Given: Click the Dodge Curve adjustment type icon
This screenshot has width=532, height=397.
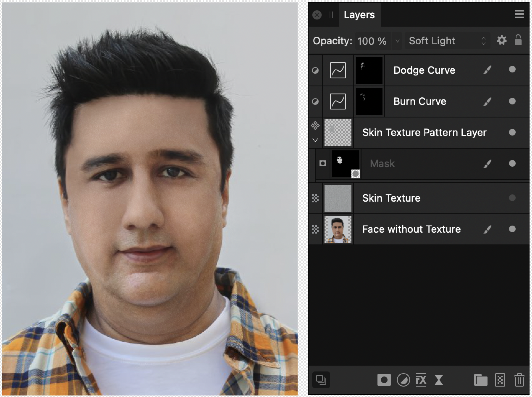Looking at the screenshot, I should (315, 70).
